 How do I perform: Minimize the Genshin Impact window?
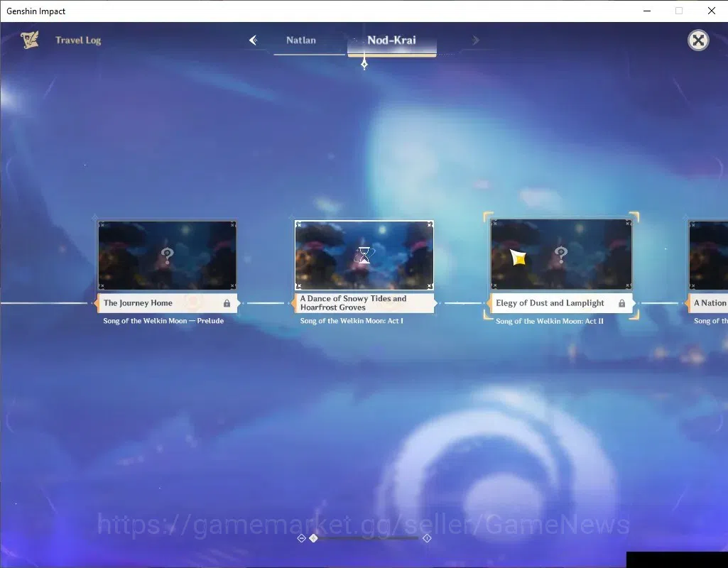pyautogui.click(x=647, y=11)
